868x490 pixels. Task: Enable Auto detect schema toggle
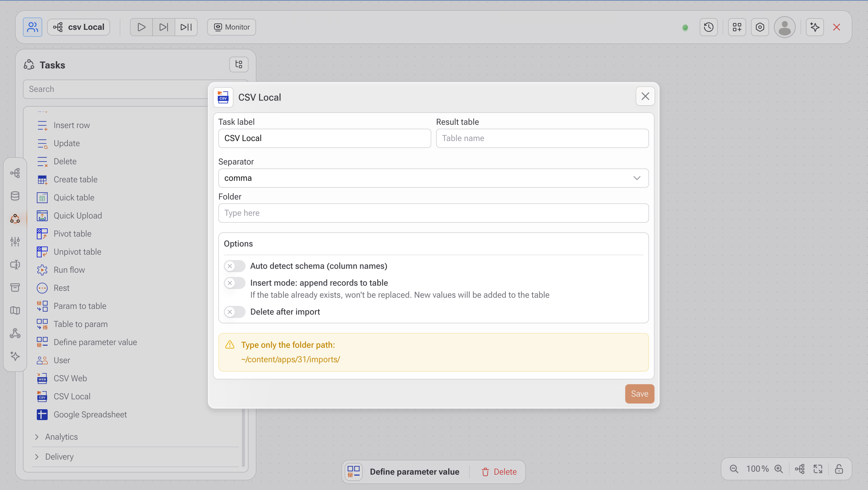coord(235,266)
